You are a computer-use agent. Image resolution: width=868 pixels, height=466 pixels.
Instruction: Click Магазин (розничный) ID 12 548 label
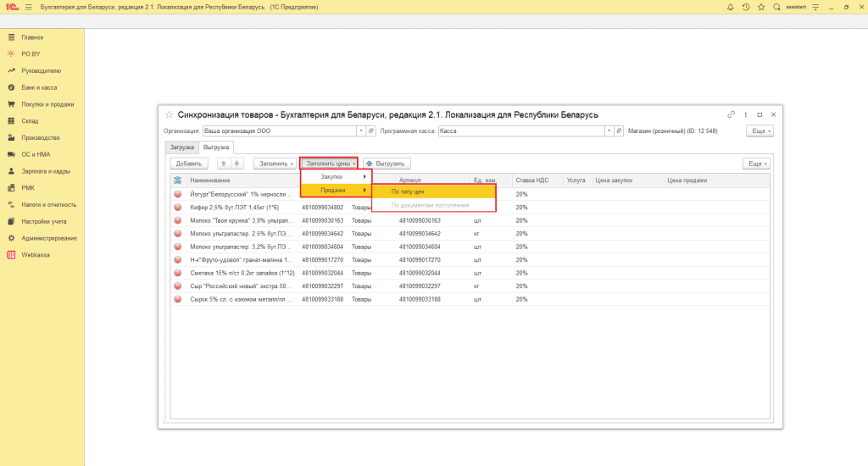click(672, 131)
